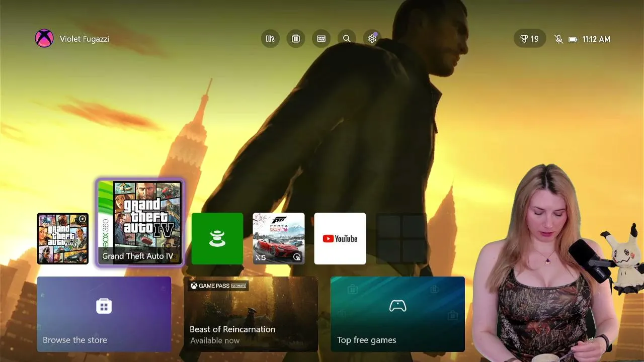Open My games & apps library icon
The height and width of the screenshot is (362, 644).
click(270, 39)
